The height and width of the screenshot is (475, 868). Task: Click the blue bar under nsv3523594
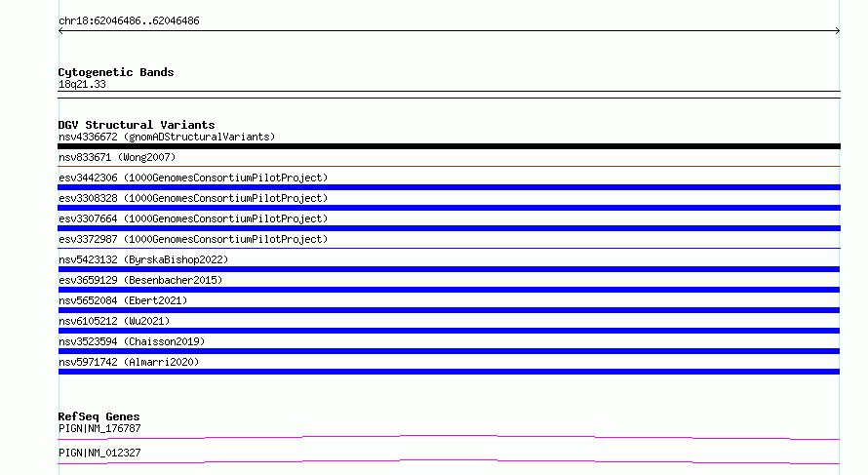(449, 351)
